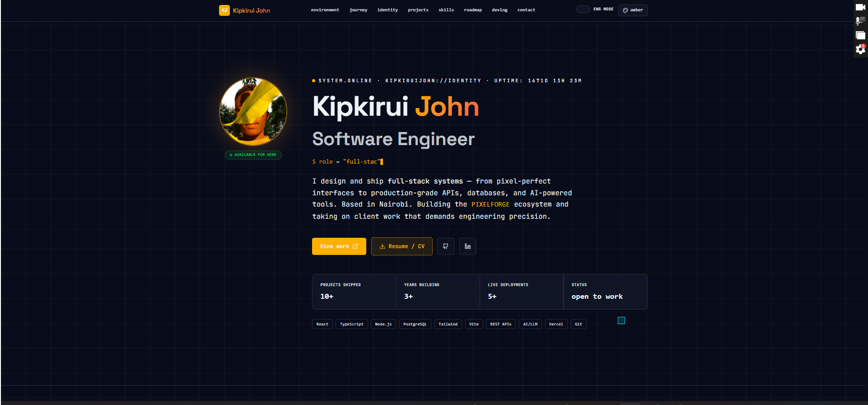Screen dimensions: 868x405
Task: Jump to the skills section
Action: 446,10
